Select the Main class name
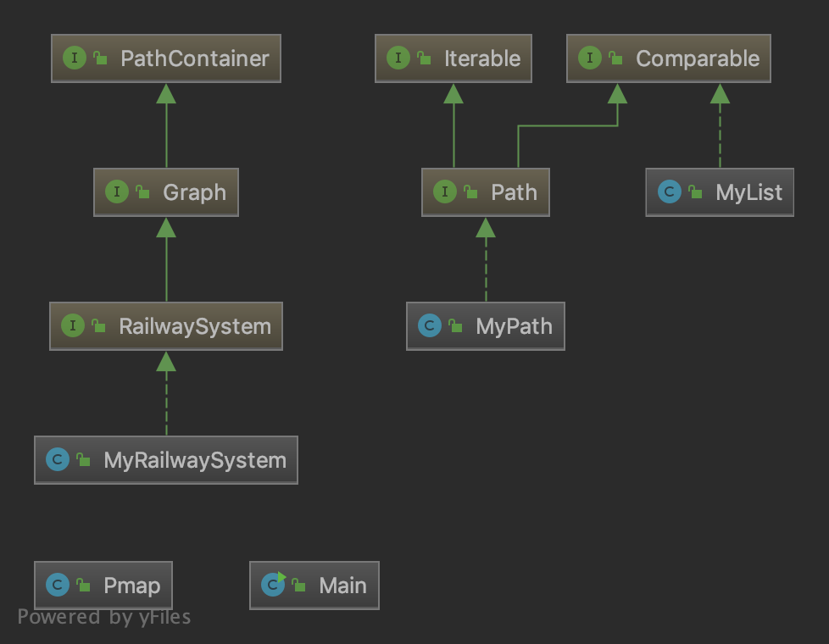 (342, 586)
